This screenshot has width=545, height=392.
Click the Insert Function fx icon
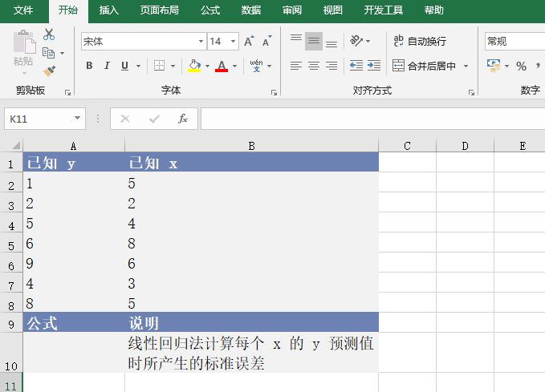(183, 119)
